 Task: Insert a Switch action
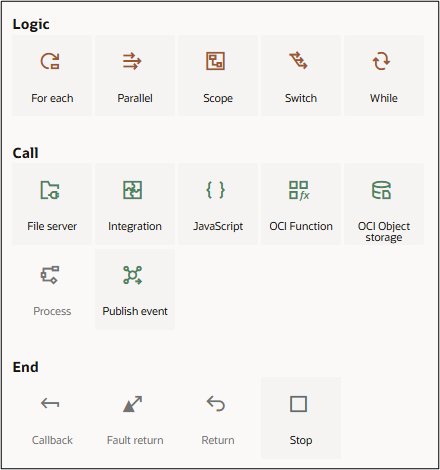click(x=301, y=76)
